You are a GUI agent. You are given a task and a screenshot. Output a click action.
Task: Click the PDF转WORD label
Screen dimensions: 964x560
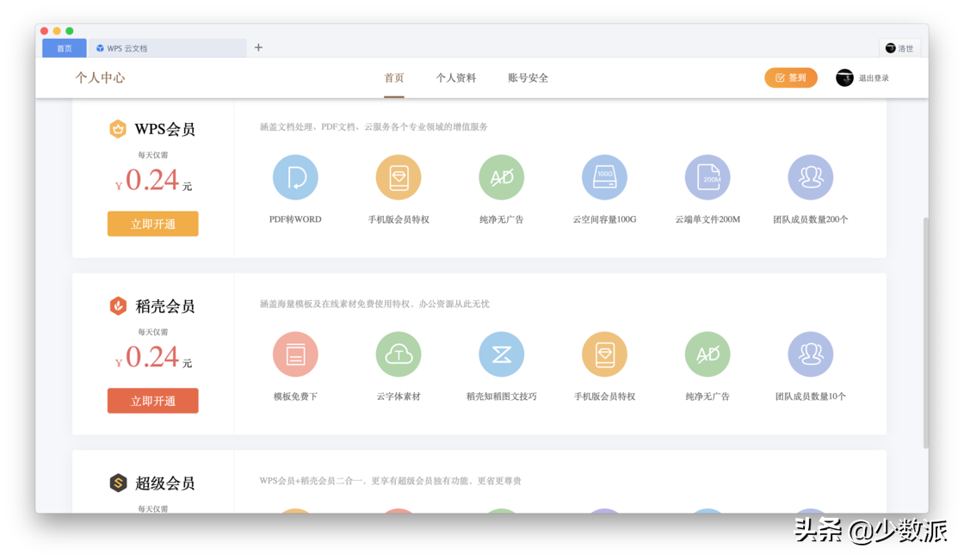[295, 219]
